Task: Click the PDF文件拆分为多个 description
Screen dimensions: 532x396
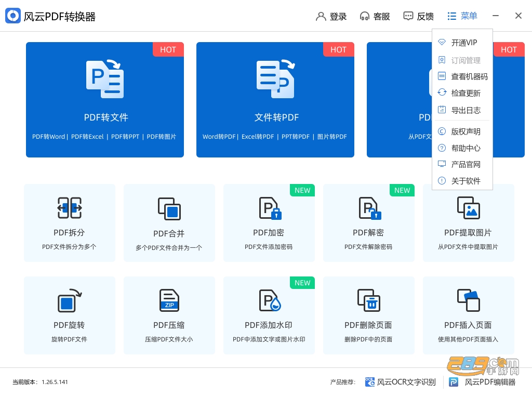Action: [x=69, y=247]
